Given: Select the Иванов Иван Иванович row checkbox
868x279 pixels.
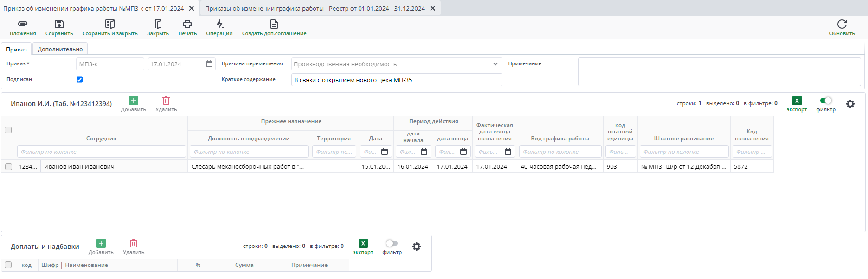Looking at the screenshot, I should tap(8, 166).
